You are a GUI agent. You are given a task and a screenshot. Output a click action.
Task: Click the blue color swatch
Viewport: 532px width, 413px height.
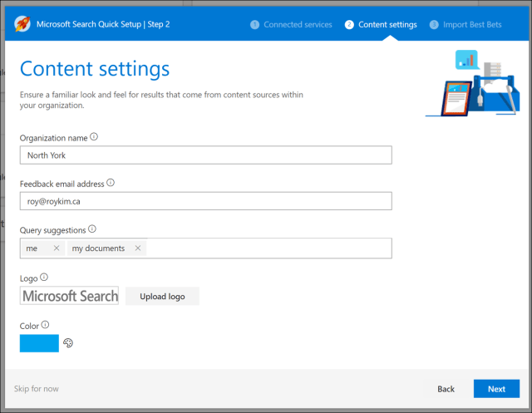coord(39,343)
